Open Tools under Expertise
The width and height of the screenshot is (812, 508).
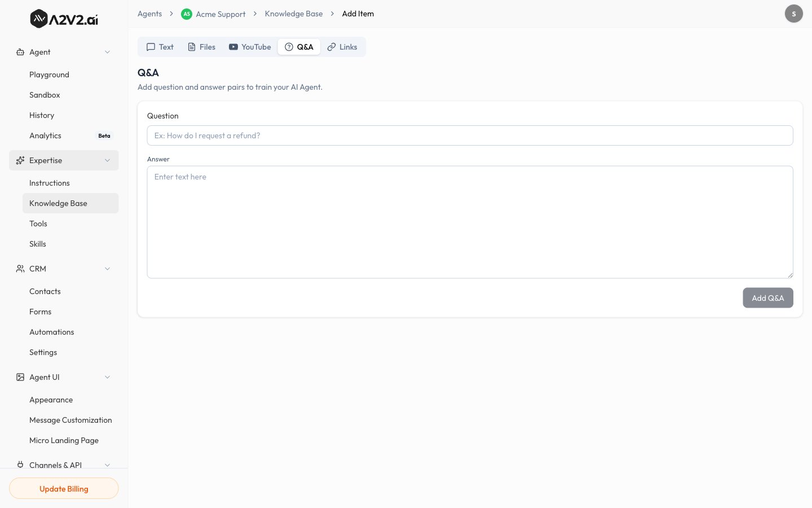pos(70,224)
